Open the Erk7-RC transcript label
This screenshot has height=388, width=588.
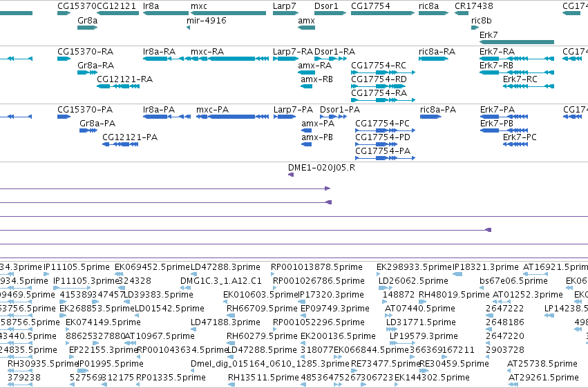tap(520, 79)
